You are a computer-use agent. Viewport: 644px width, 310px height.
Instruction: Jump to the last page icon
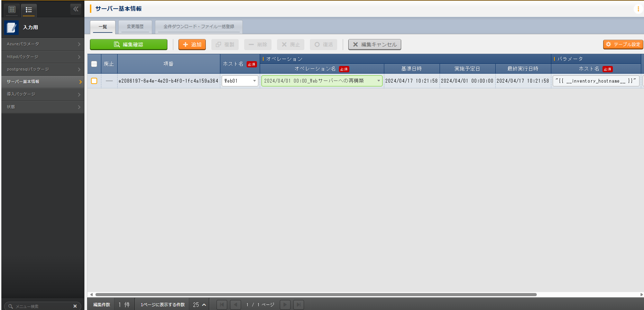pyautogui.click(x=298, y=304)
